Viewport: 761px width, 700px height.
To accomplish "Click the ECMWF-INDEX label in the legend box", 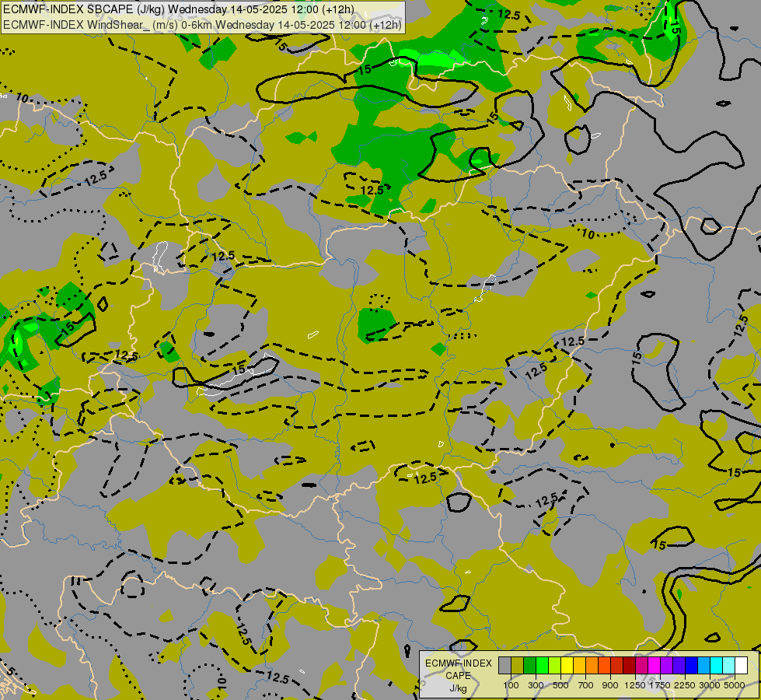I will click(x=459, y=663).
